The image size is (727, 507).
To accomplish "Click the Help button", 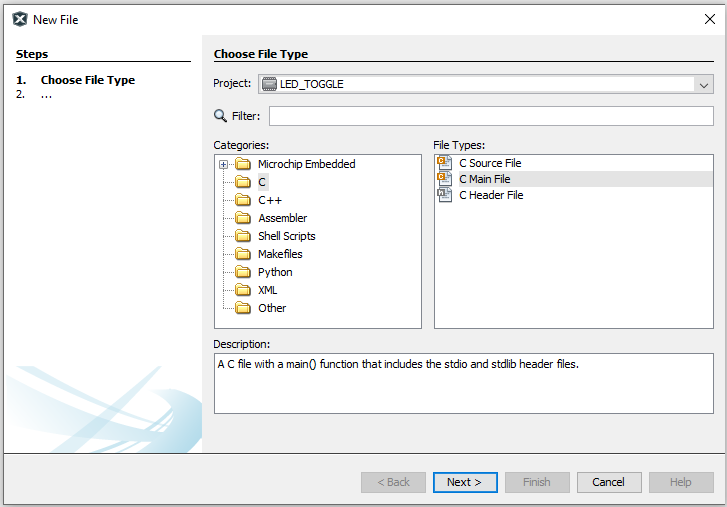I will point(681,482).
